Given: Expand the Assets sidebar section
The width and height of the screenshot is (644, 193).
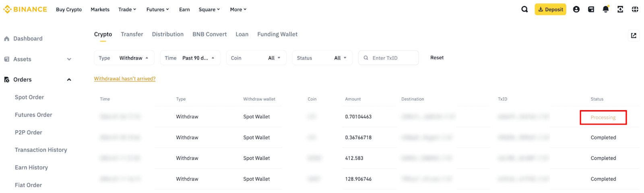Looking at the screenshot, I should click(69, 59).
